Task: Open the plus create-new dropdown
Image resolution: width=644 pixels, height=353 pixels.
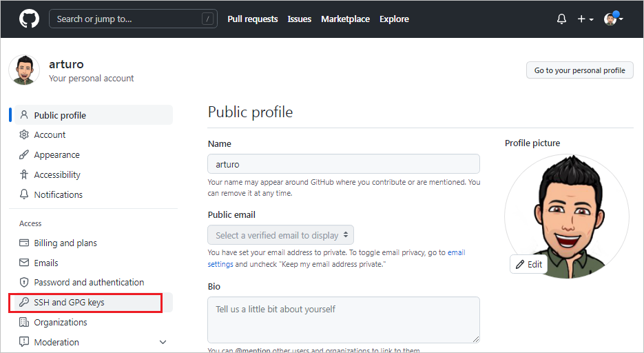Action: (x=585, y=19)
